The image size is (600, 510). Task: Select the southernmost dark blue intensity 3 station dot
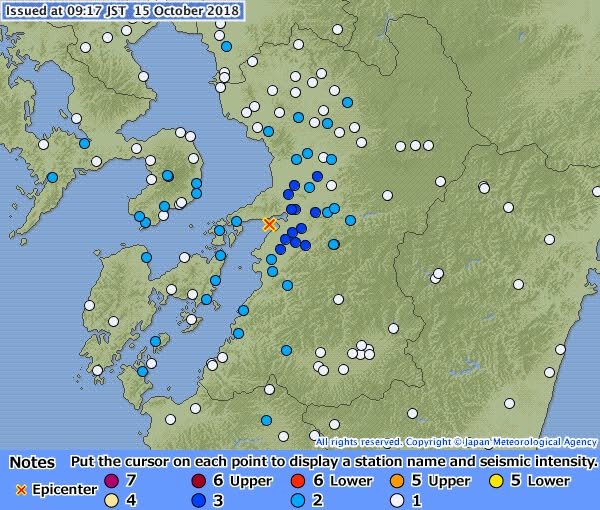281,250
